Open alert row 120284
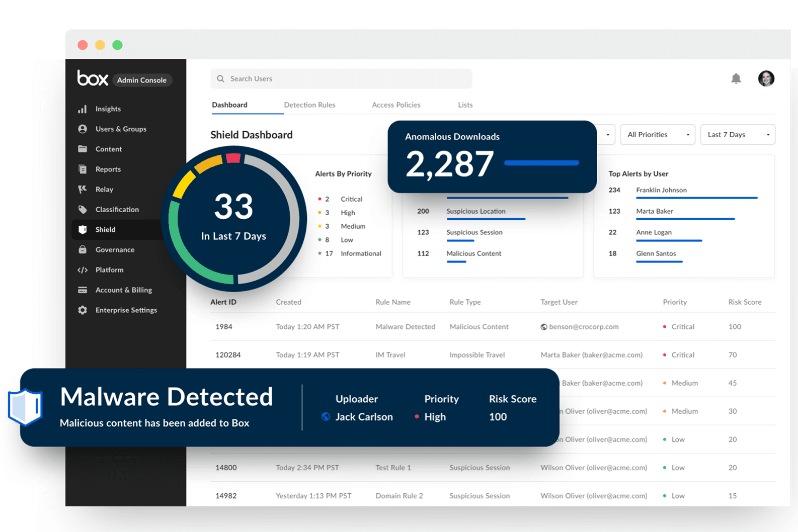This screenshot has height=532, width=798. [493, 355]
